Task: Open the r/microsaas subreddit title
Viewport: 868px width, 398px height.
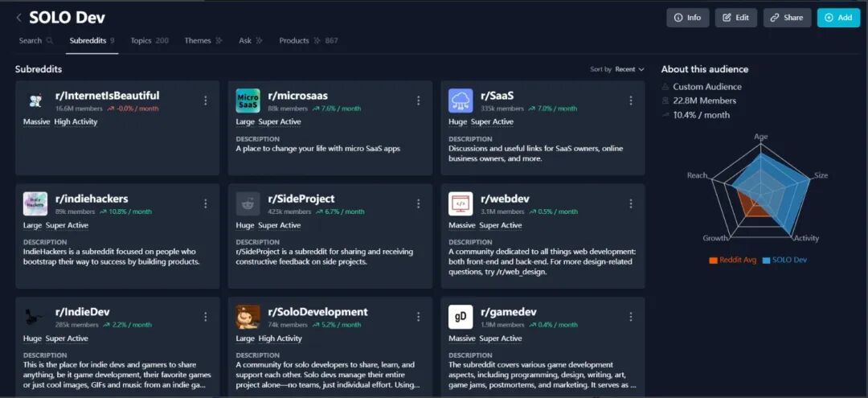Action: click(x=298, y=95)
